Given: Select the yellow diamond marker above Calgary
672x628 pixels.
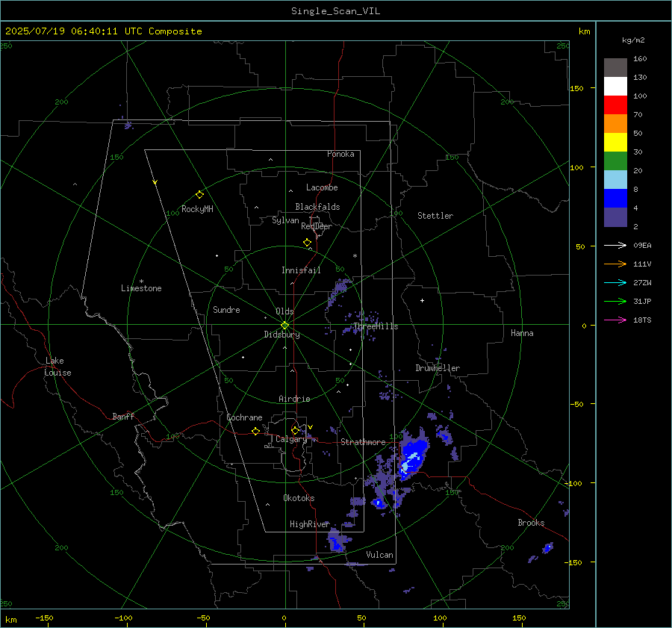Looking at the screenshot, I should coord(295,430).
